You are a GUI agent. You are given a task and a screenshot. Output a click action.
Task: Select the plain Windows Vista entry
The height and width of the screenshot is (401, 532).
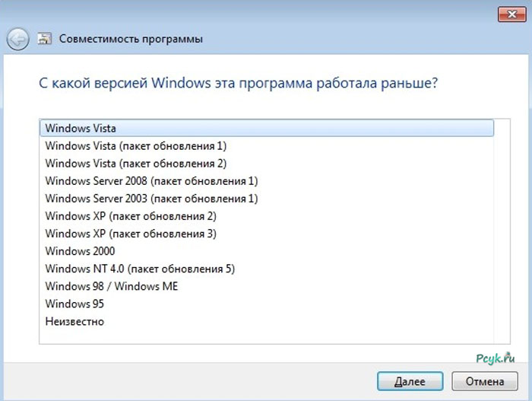click(80, 128)
